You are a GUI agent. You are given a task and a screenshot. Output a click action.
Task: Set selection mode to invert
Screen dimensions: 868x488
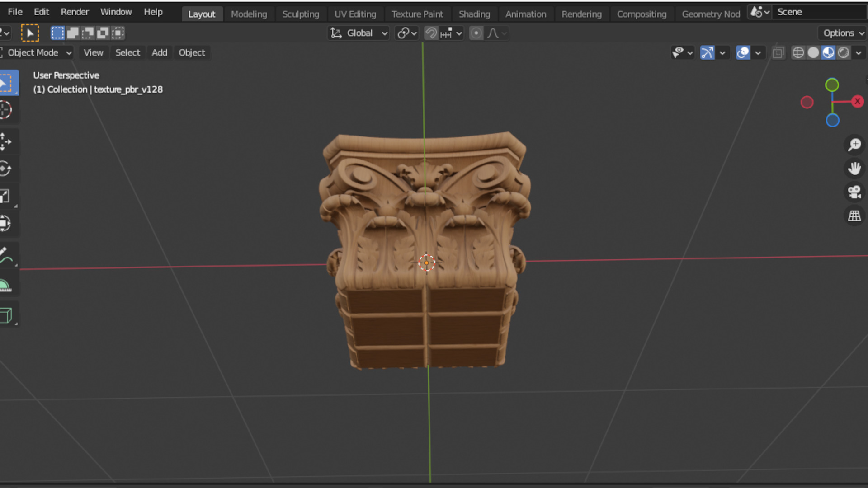tap(103, 33)
